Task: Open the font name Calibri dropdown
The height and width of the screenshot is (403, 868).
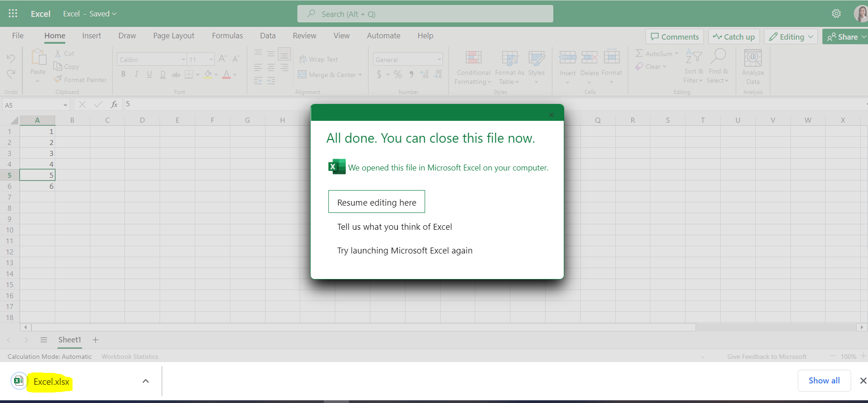Action: [183, 59]
